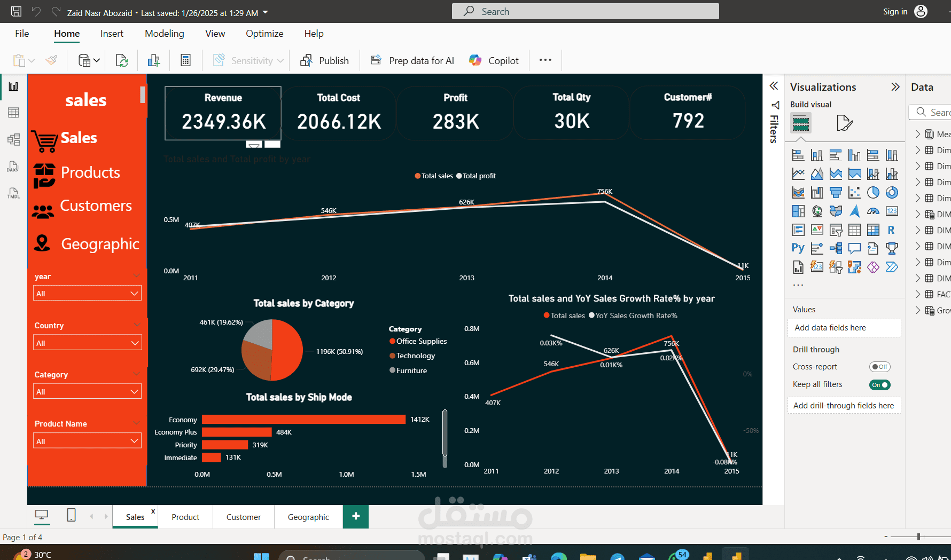
Task: Choose the slicer visual icon
Action: pyautogui.click(x=836, y=230)
